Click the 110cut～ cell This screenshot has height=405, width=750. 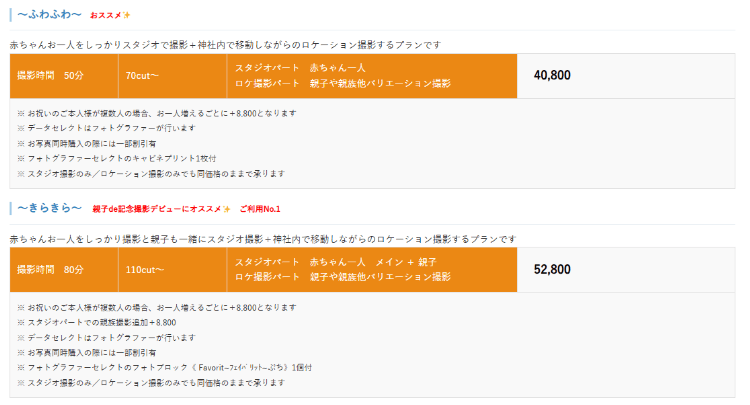(173, 270)
